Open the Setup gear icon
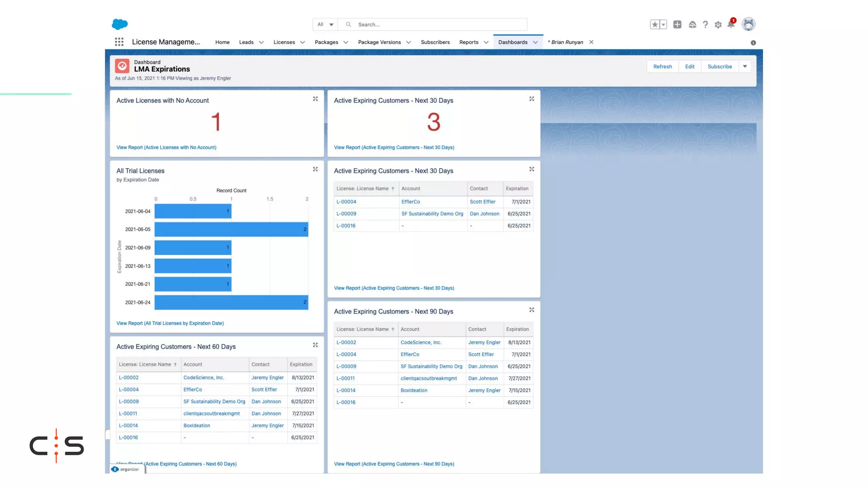This screenshot has height=488, width=868. click(x=718, y=25)
